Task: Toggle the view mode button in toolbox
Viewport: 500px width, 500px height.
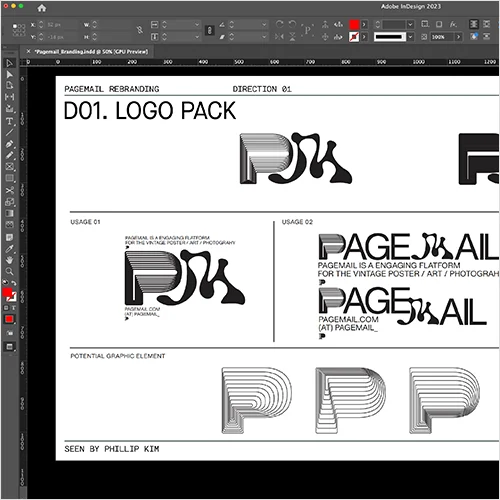Action: point(9,347)
